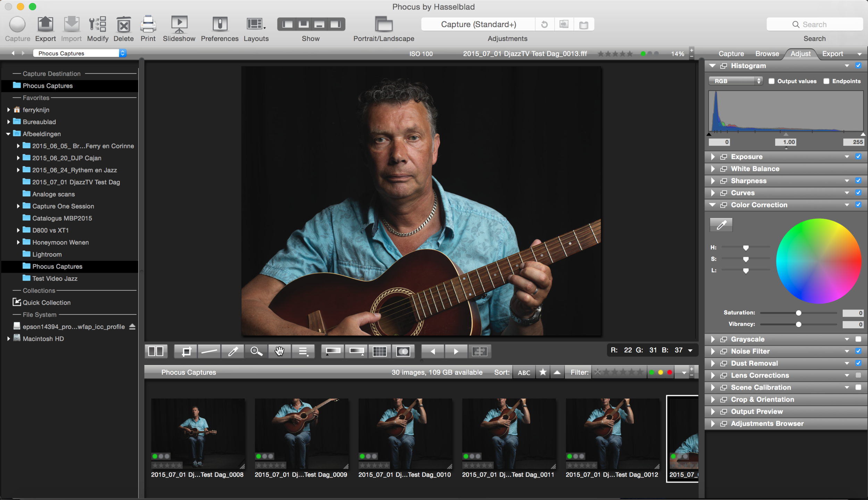Screen dimensions: 868x500
Task: Enable the Endpoints checkbox
Action: (x=826, y=81)
